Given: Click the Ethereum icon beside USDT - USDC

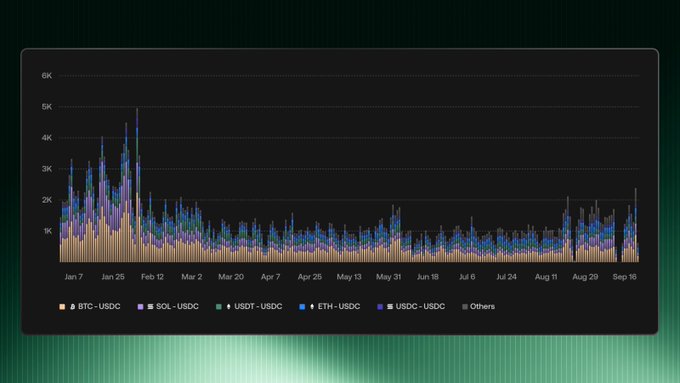Looking at the screenshot, I should (x=229, y=307).
